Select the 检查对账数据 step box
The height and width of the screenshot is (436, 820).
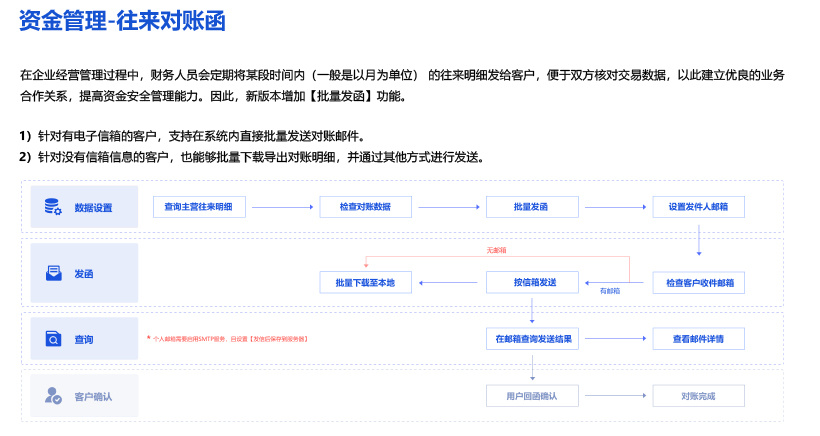(x=365, y=207)
